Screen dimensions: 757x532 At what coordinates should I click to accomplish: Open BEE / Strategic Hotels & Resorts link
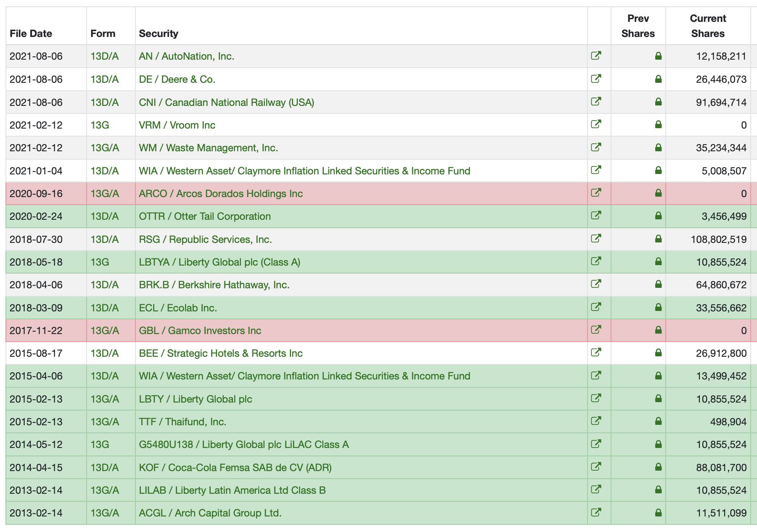[221, 353]
